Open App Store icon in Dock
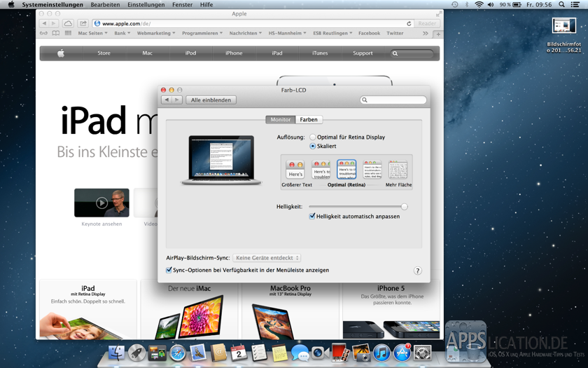The width and height of the screenshot is (588, 368). click(x=402, y=353)
